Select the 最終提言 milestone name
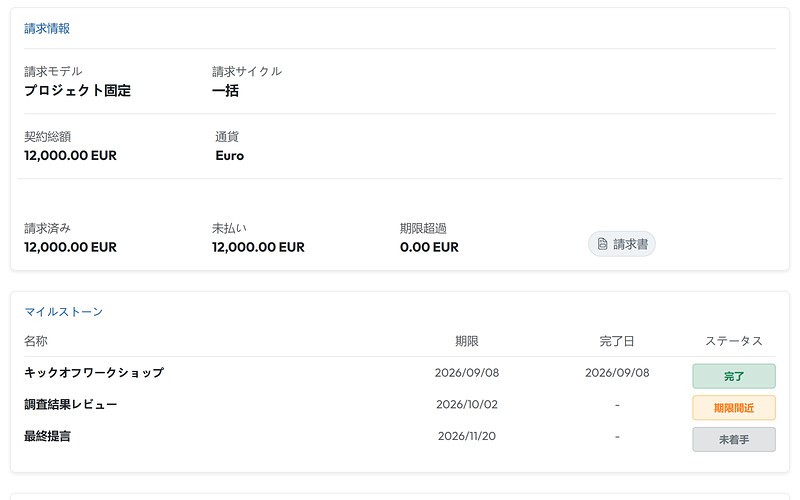This screenshot has height=500, width=800. pyautogui.click(x=47, y=436)
